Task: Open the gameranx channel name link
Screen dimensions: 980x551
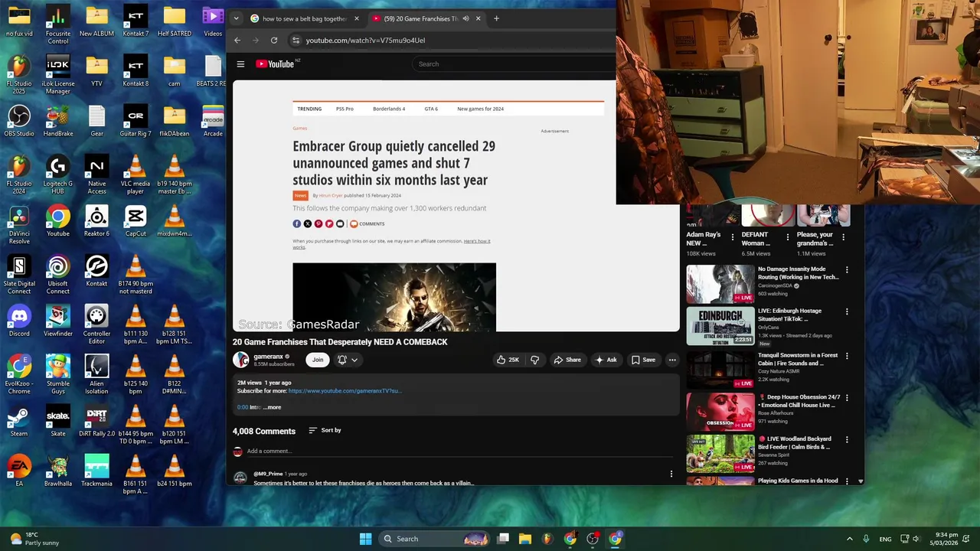Action: click(x=269, y=357)
